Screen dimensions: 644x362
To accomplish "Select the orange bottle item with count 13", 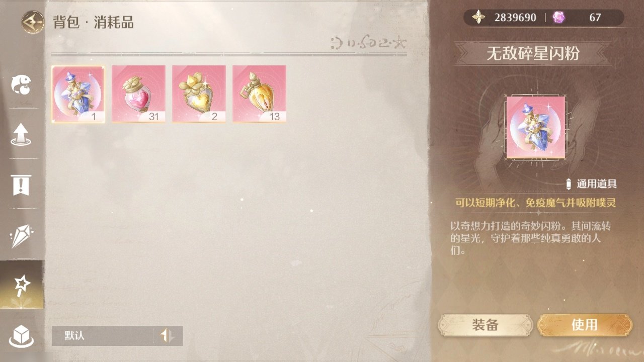I will pos(259,94).
